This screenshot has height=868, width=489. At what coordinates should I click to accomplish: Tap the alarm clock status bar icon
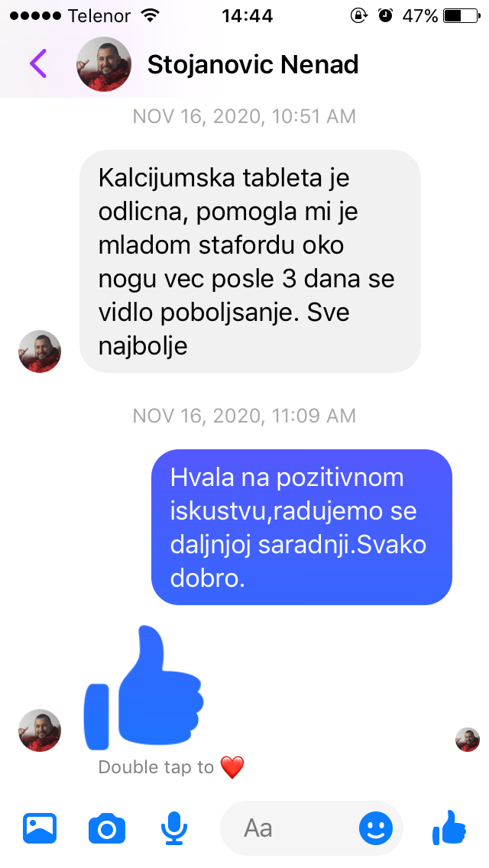pos(385,15)
